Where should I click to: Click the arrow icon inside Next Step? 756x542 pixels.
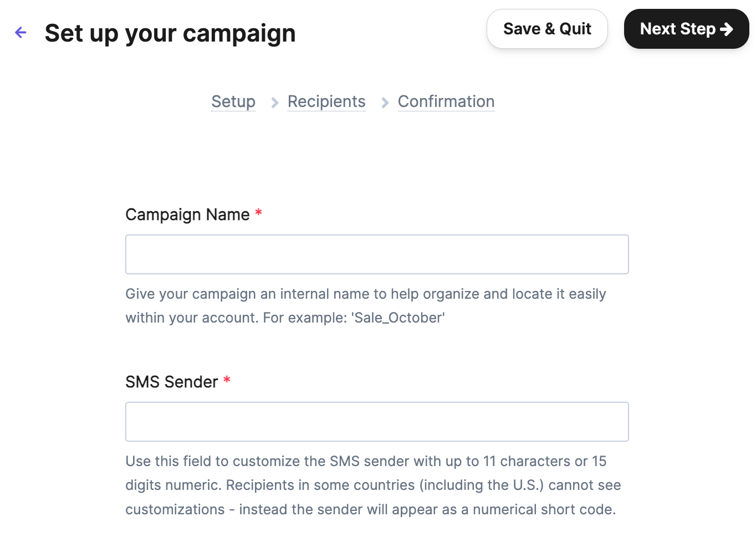pos(727,29)
